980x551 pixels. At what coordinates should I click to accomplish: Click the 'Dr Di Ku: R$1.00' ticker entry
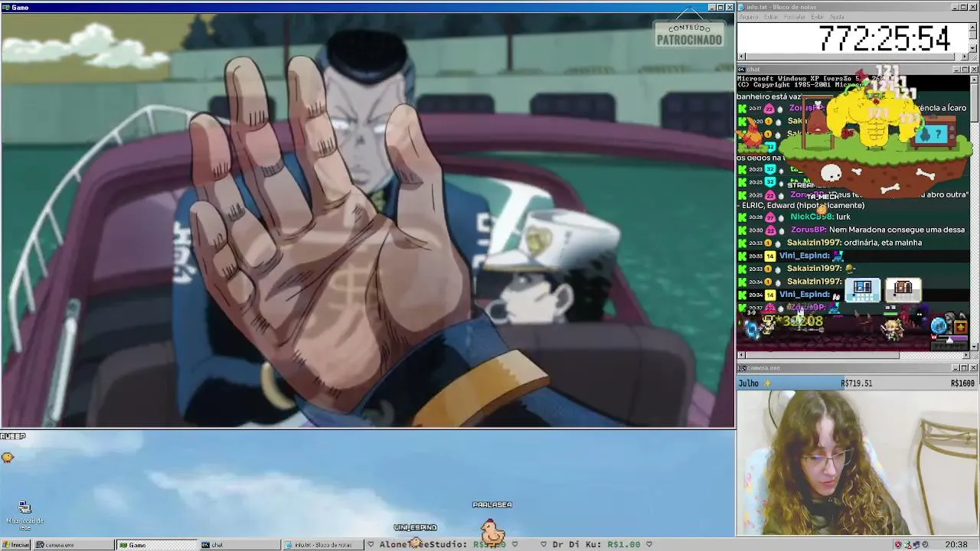tap(596, 545)
